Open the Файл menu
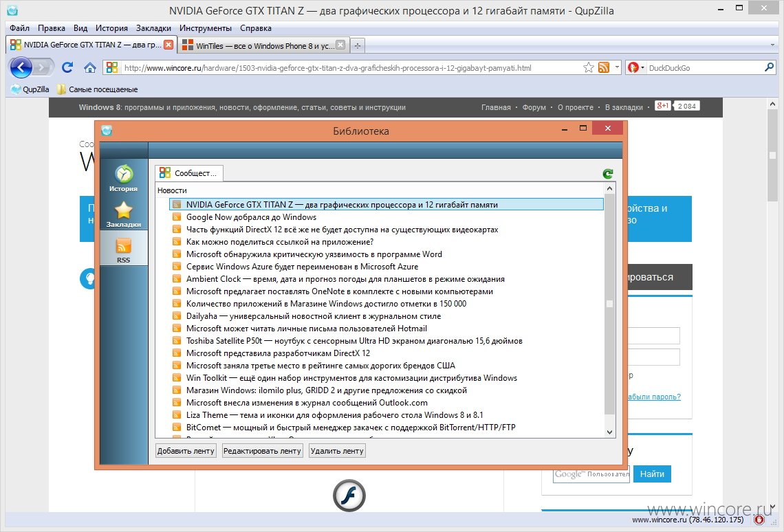 pyautogui.click(x=19, y=28)
